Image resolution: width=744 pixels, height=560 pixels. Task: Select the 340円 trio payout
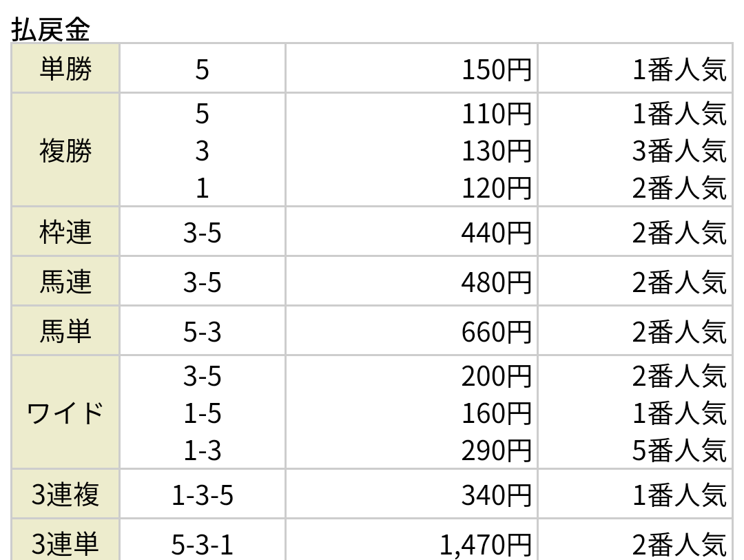[496, 495]
